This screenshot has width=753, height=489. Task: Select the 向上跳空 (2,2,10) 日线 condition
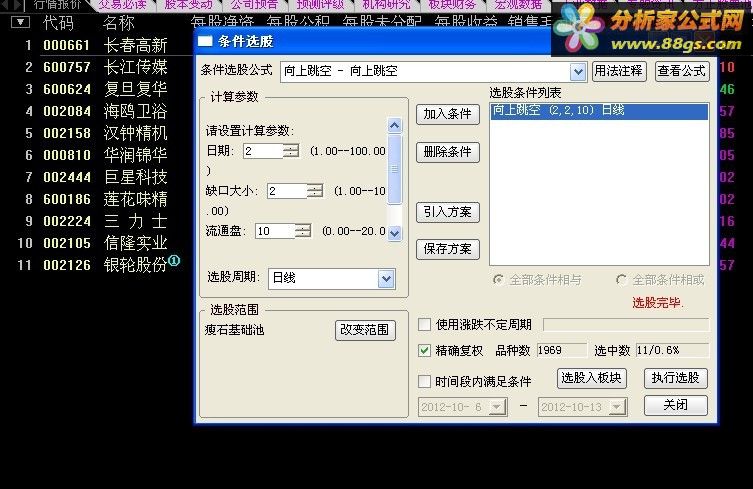point(599,110)
